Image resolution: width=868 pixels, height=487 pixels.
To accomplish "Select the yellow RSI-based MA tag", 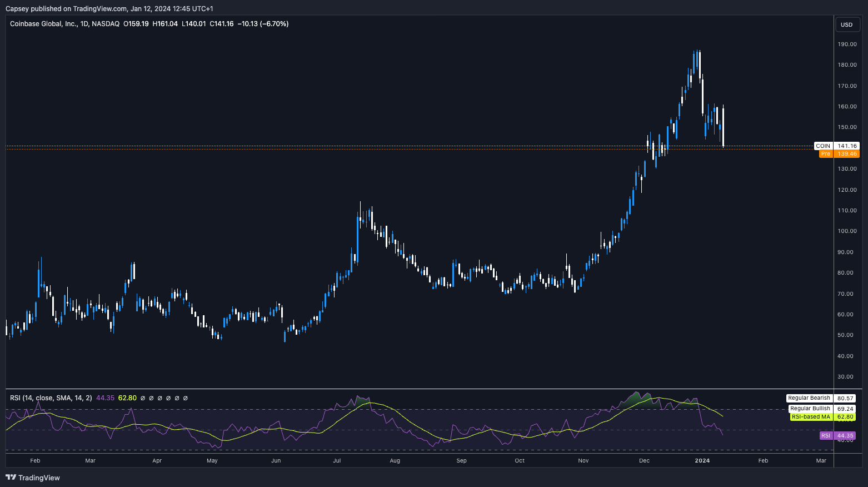I will point(810,417).
